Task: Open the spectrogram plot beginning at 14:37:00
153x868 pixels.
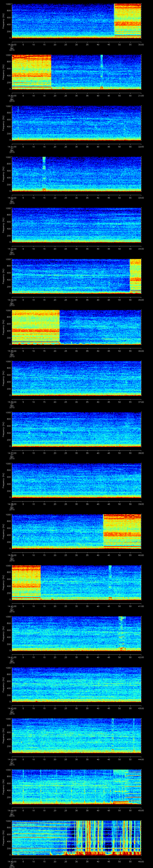Action: [76, 429]
